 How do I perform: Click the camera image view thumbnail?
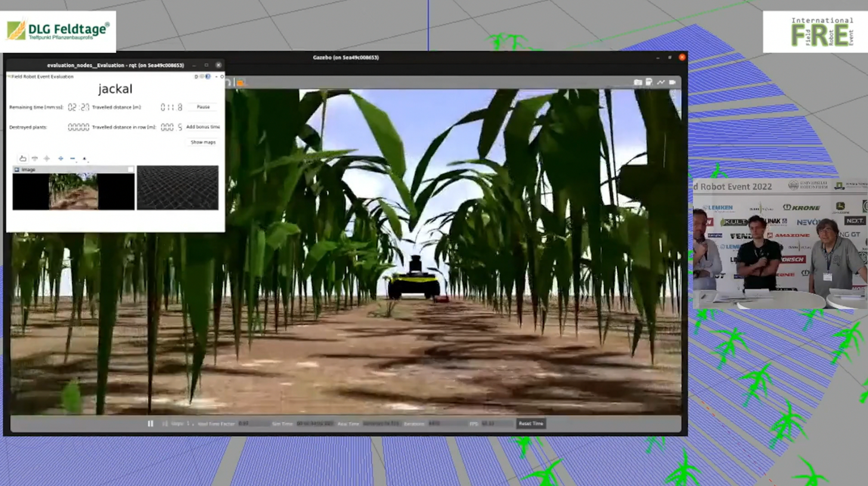pyautogui.click(x=73, y=191)
